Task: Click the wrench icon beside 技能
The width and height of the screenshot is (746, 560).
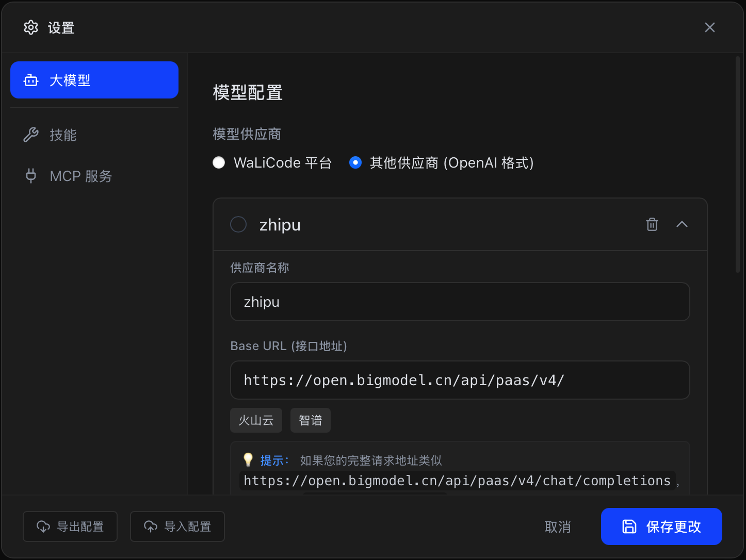Action: click(x=31, y=135)
